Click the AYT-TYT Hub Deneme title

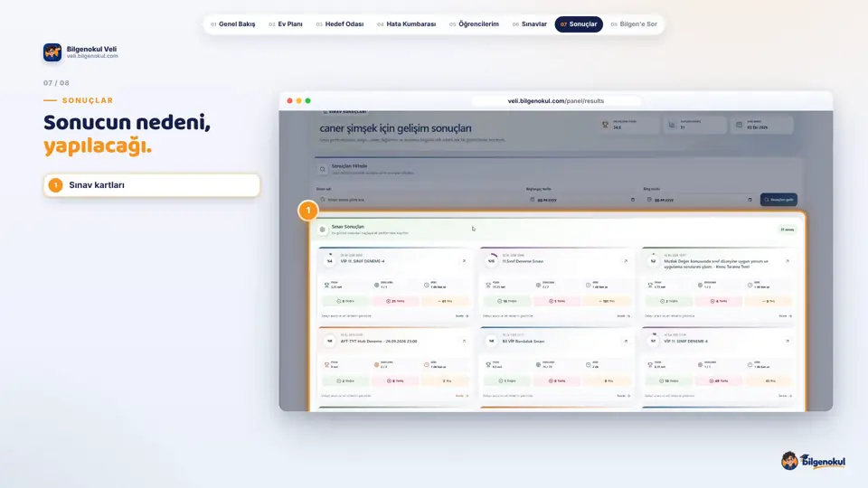click(379, 342)
